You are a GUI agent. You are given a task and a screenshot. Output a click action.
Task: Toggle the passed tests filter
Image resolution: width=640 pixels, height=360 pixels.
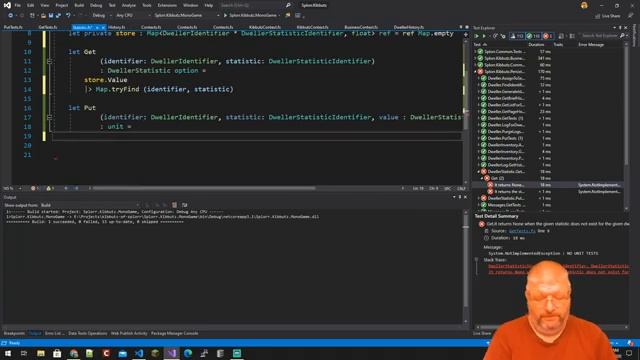coord(533,36)
